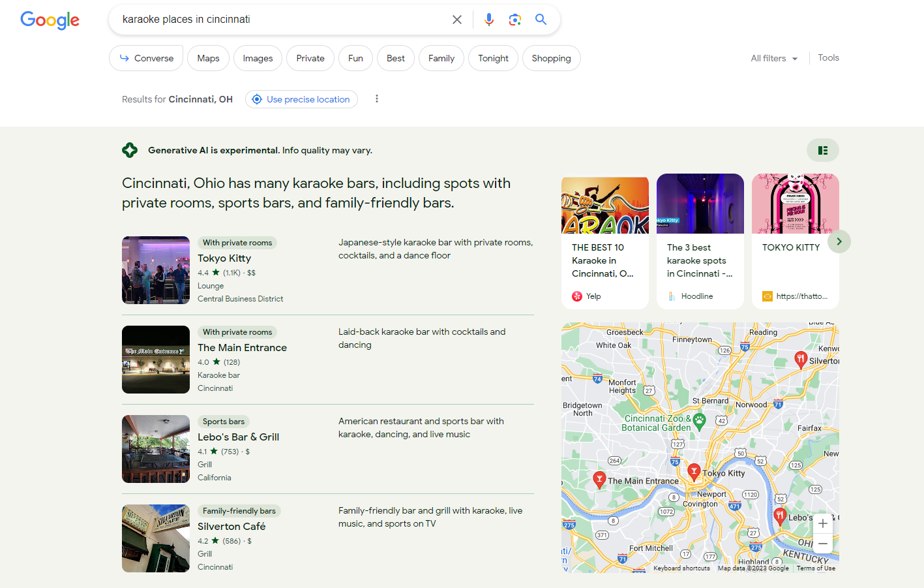924x588 pixels.
Task: Show next source cards with arrow
Action: tap(839, 241)
